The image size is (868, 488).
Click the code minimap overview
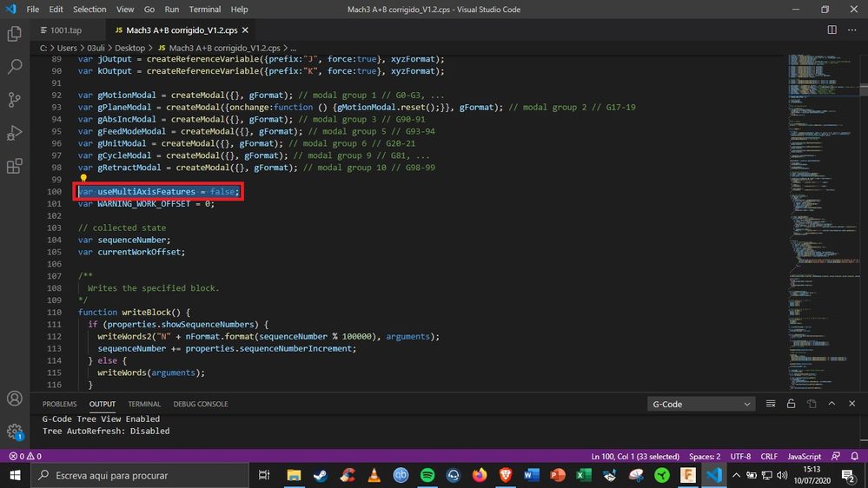pyautogui.click(x=824, y=221)
